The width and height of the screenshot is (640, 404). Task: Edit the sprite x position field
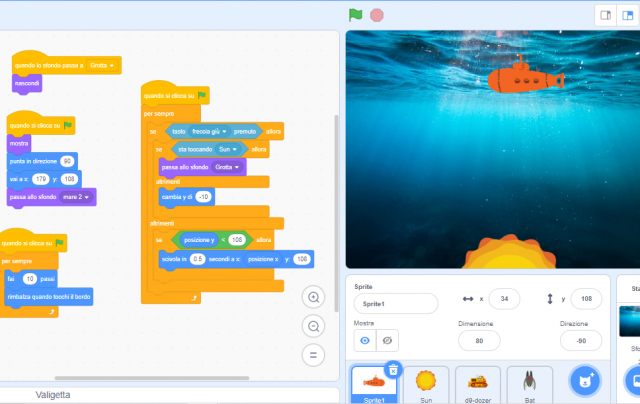pos(504,299)
